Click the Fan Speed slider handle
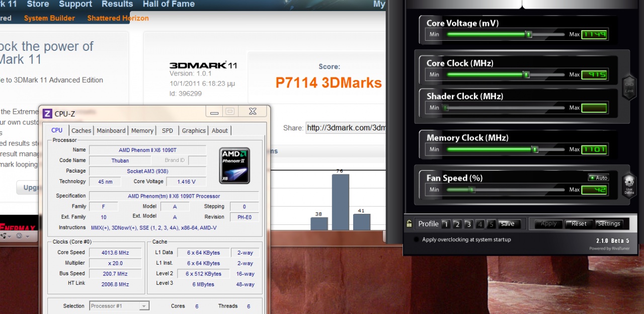This screenshot has width=644, height=314. click(x=471, y=190)
